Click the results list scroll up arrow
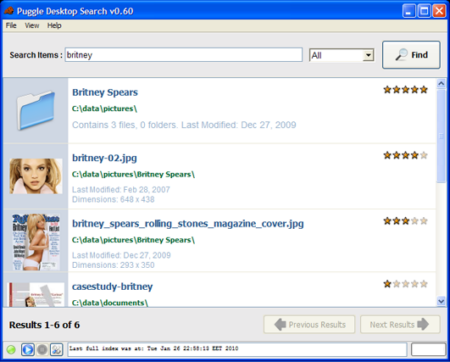This screenshot has width=450, height=362. click(441, 83)
